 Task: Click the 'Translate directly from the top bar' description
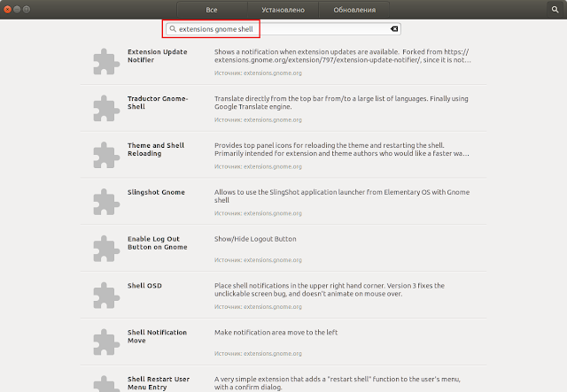point(341,103)
